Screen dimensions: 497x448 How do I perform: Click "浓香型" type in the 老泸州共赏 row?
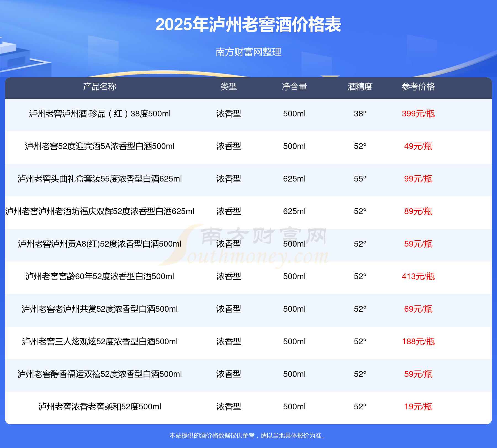pyautogui.click(x=229, y=309)
